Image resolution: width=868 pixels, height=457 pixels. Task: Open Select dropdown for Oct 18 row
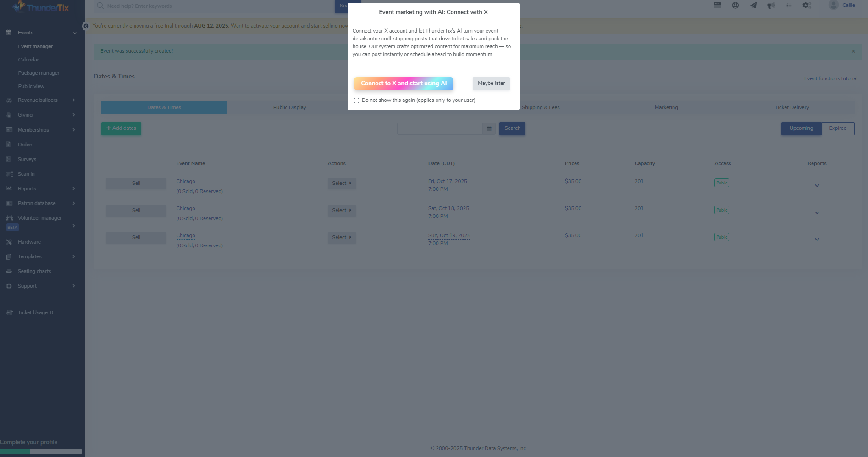point(342,211)
